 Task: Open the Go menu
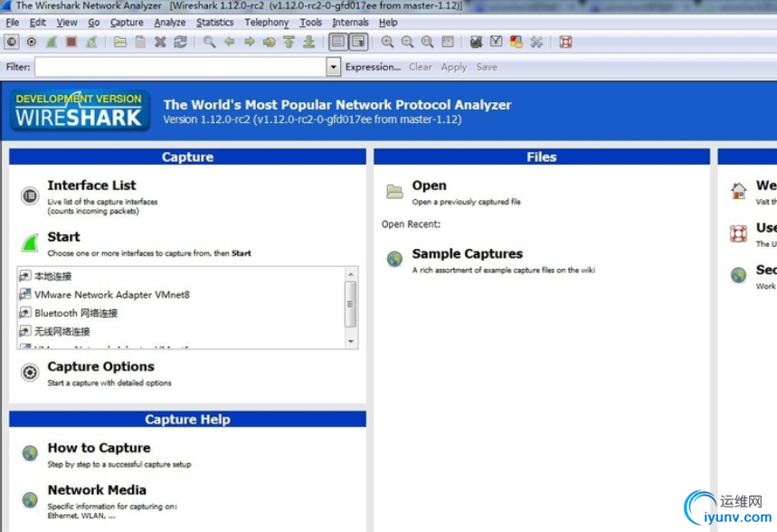click(x=94, y=23)
